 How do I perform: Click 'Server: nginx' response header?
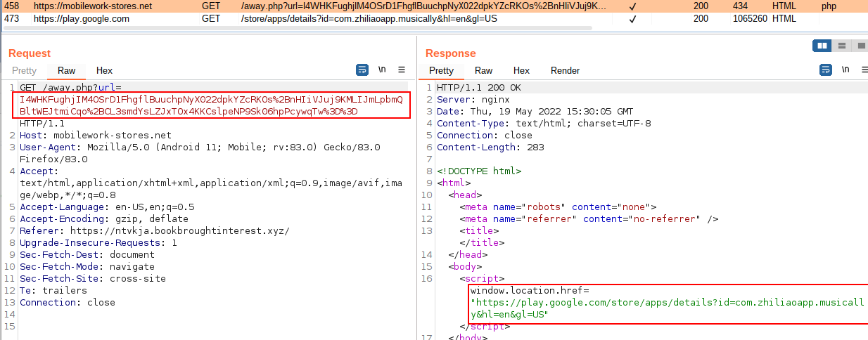click(473, 100)
